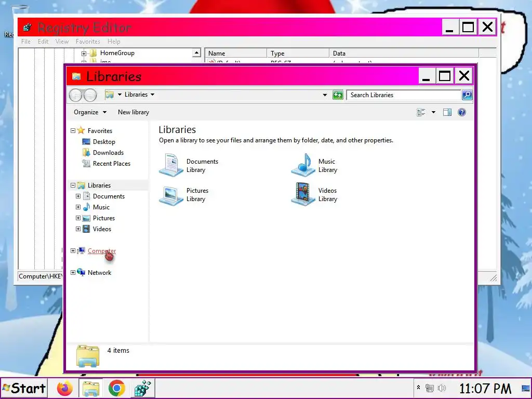Click Registry Editor taskbar icon
Image resolution: width=532 pixels, height=399 pixels.
(x=142, y=388)
